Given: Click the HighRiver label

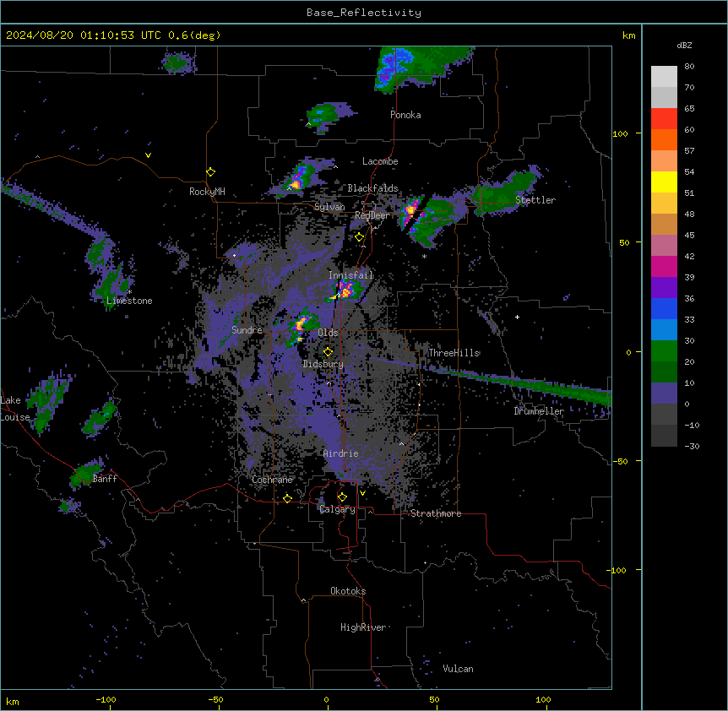Looking at the screenshot, I should 363,627.
